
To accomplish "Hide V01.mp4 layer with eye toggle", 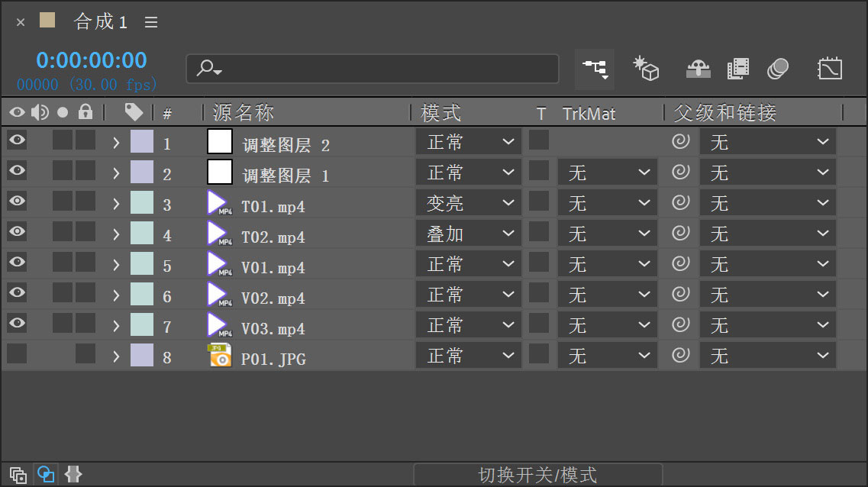I will pos(17,261).
